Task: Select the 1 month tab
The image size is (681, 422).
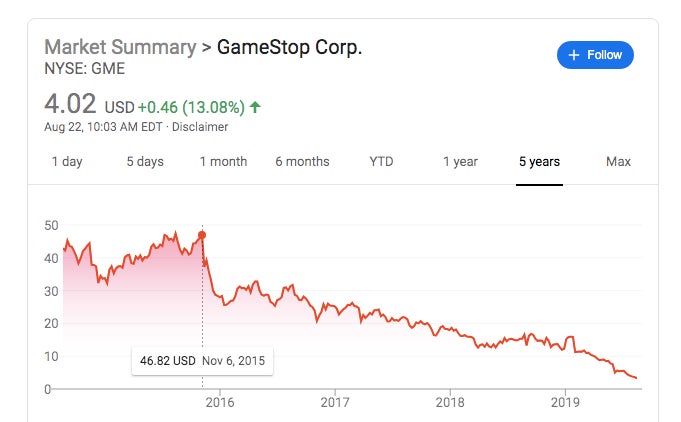Action: tap(223, 162)
